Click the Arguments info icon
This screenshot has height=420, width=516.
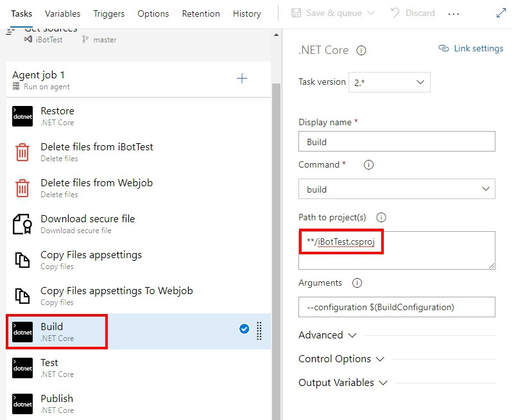click(x=357, y=283)
